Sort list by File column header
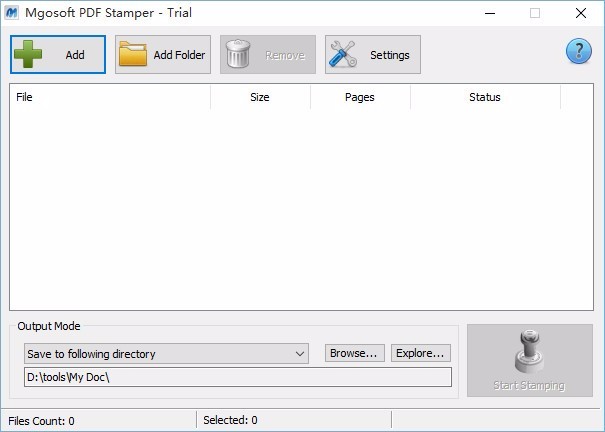This screenshot has height=432, width=605. point(110,97)
